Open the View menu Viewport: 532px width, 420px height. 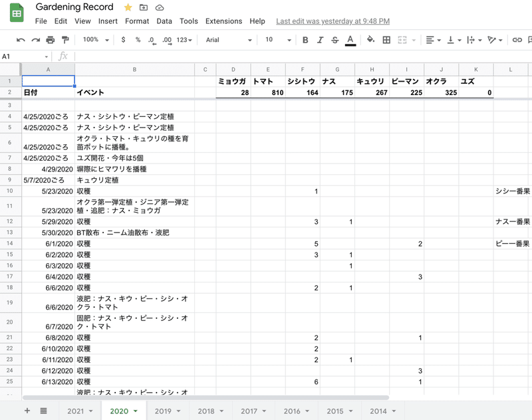click(x=82, y=21)
